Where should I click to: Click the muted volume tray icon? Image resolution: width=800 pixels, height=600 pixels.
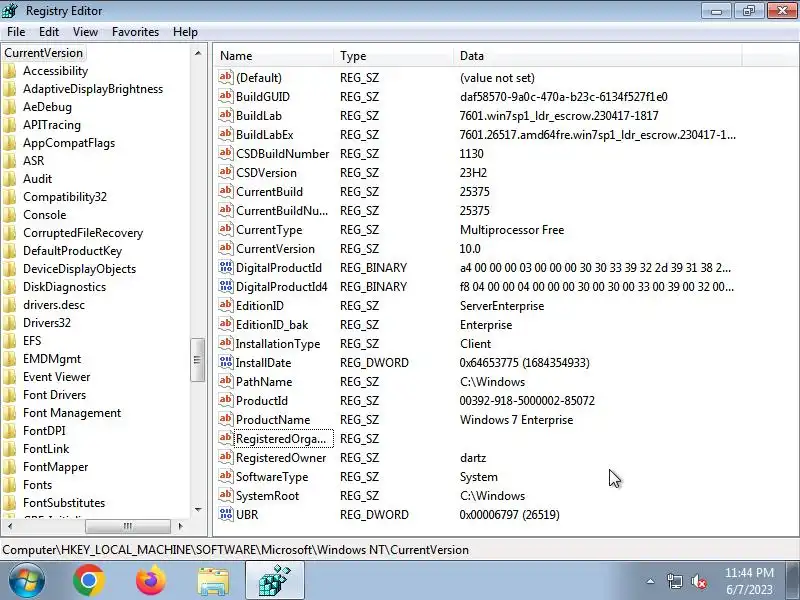tap(699, 581)
